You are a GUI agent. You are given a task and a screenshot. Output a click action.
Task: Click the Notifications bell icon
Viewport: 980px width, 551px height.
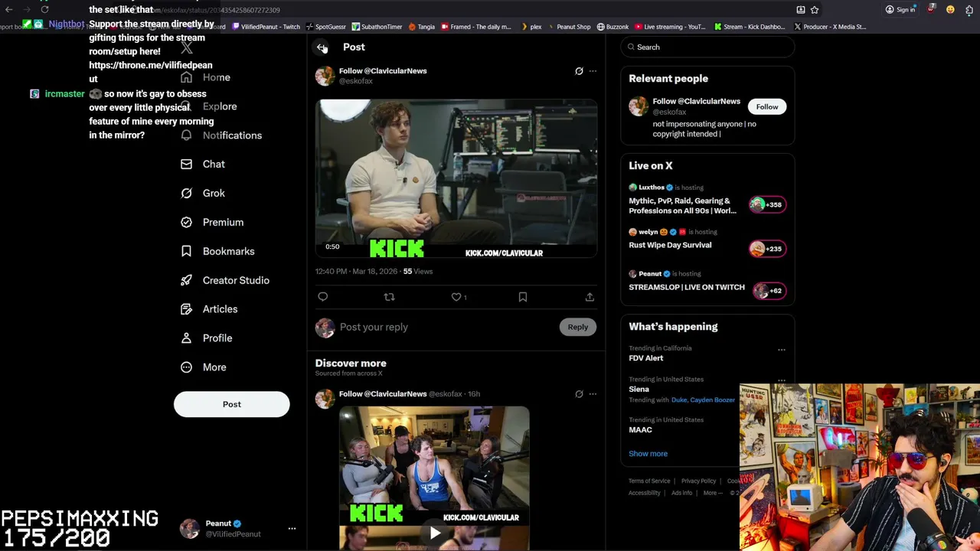click(x=186, y=135)
